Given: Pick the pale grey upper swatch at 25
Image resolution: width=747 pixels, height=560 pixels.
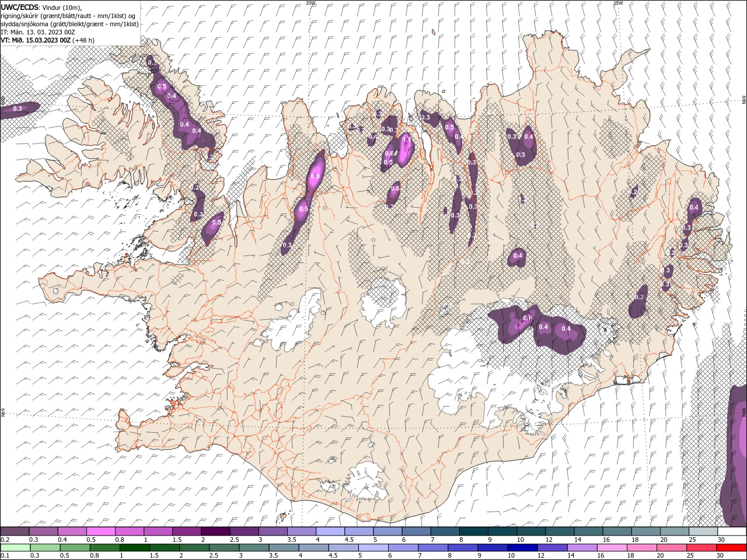Looking at the screenshot, I should tap(703, 531).
